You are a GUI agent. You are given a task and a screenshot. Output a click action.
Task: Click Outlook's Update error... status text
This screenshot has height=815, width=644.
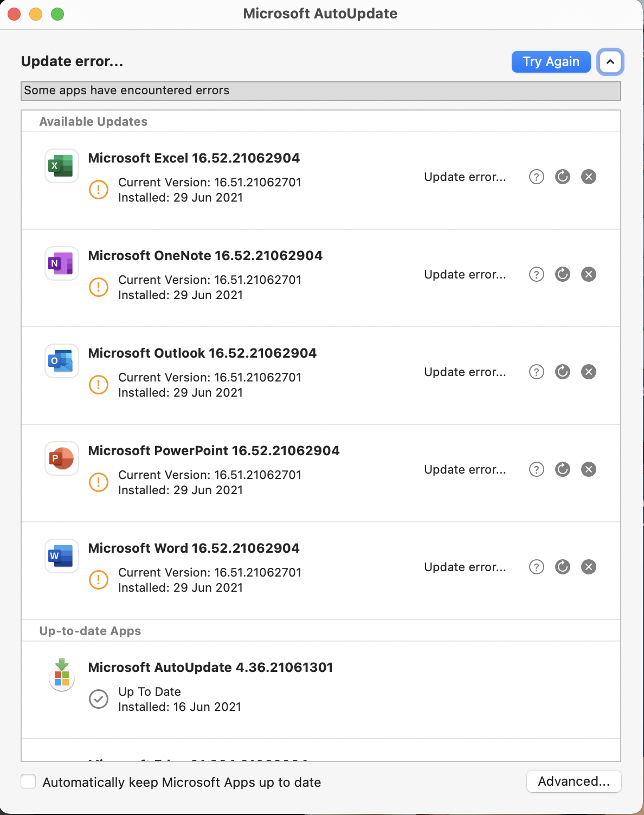coord(465,372)
